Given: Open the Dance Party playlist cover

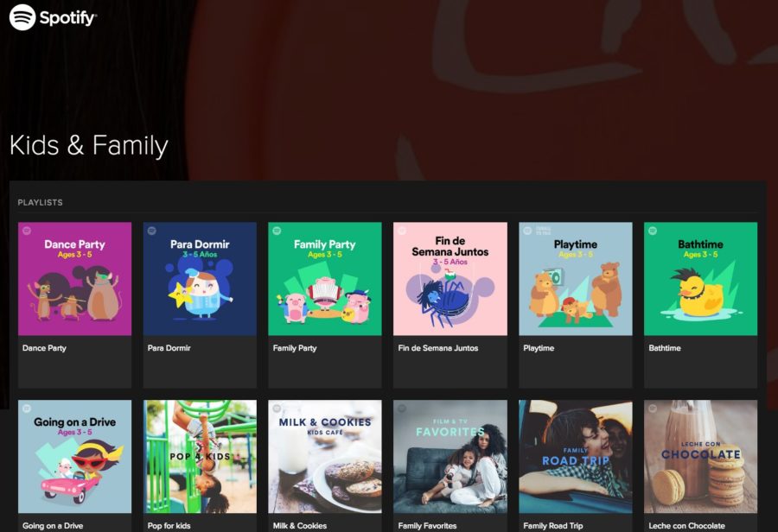Looking at the screenshot, I should [x=75, y=279].
